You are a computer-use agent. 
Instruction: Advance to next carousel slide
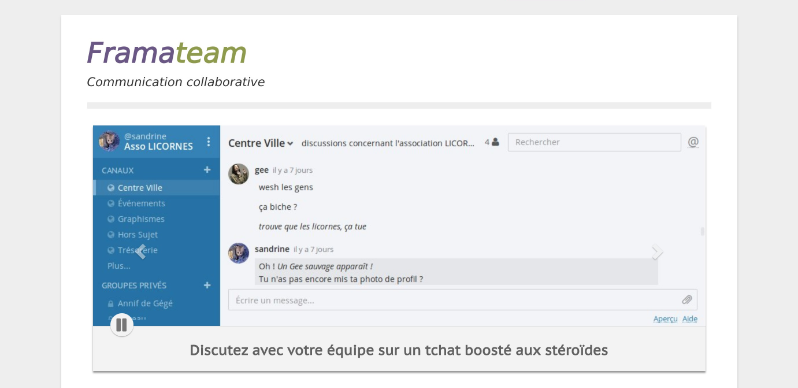(658, 251)
